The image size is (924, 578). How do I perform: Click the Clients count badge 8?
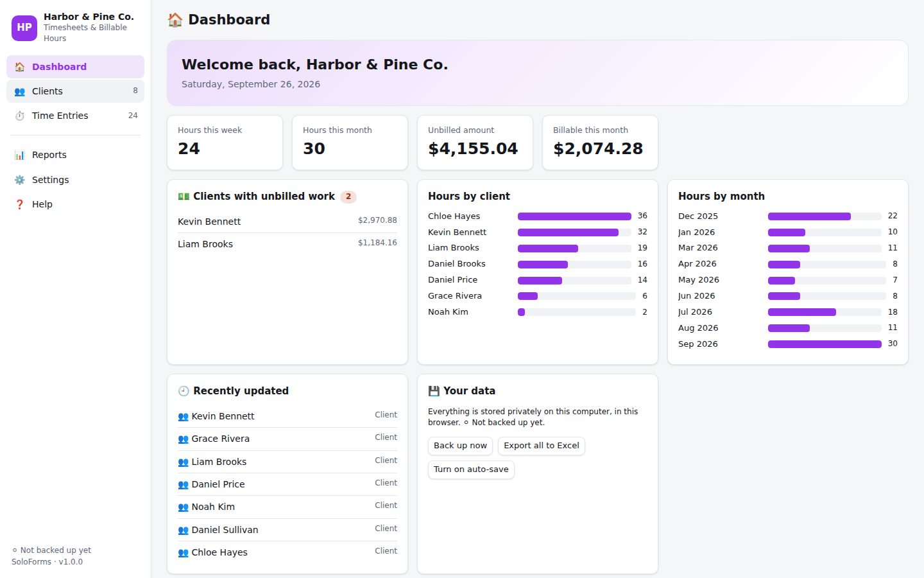point(135,91)
